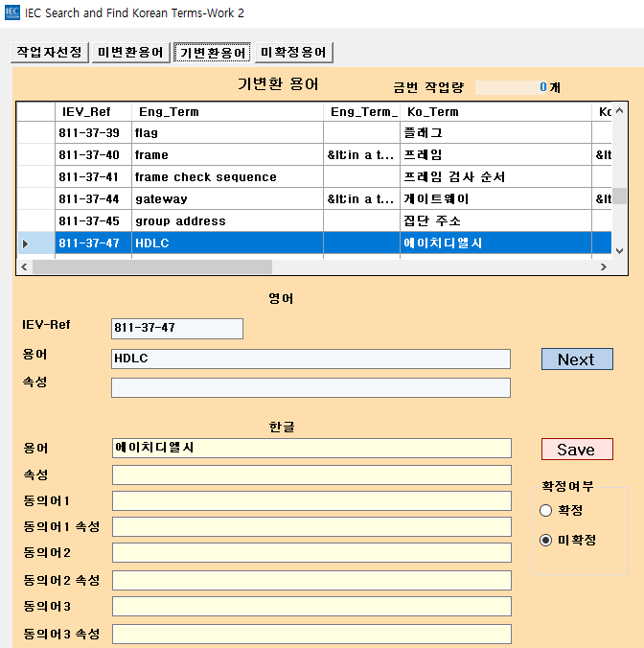Select the 811-37-45 cell

tap(93, 220)
